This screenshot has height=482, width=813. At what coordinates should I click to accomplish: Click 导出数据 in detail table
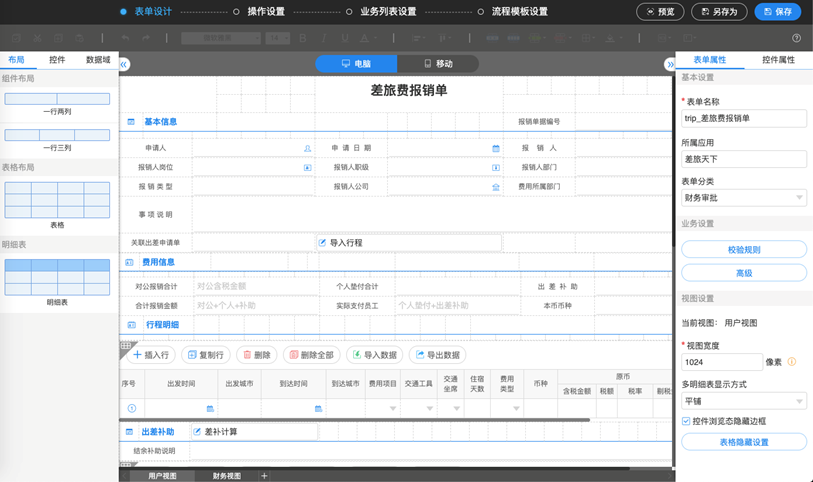pos(438,355)
